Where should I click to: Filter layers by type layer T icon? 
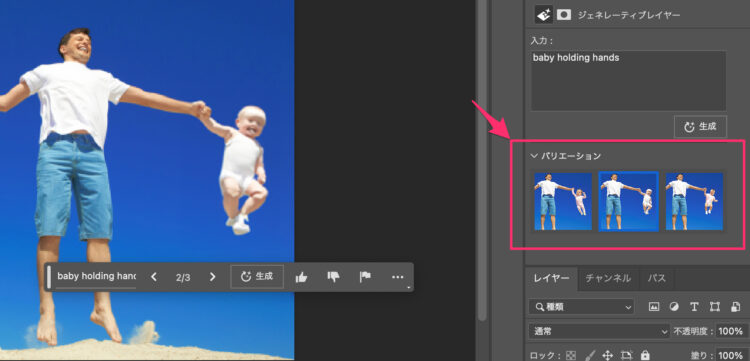coord(694,306)
